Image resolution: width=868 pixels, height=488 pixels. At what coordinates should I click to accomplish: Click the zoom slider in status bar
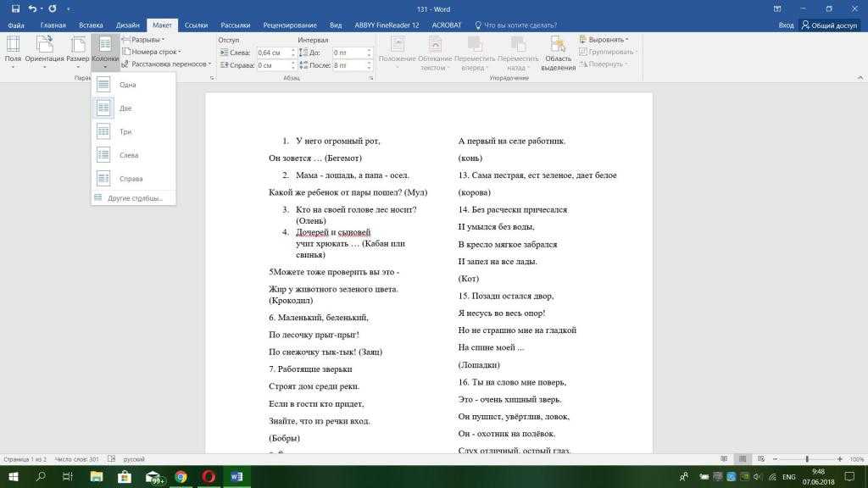tap(807, 459)
